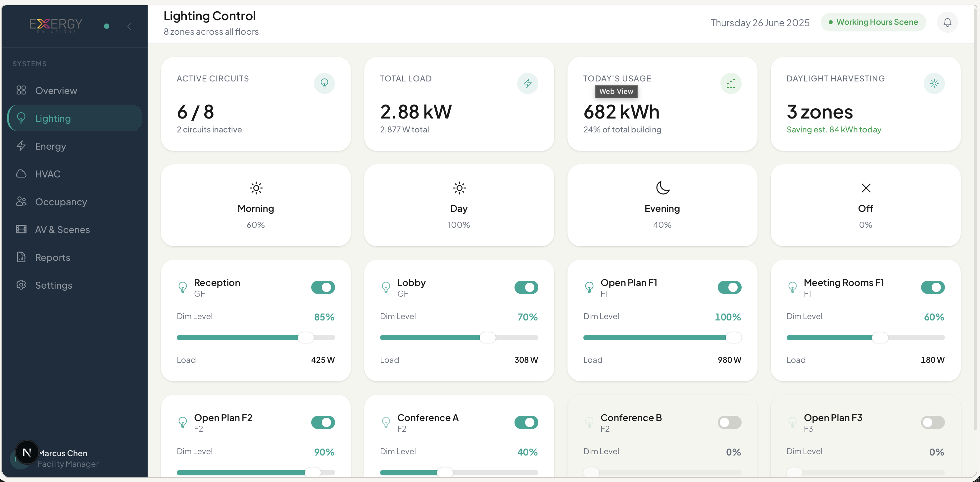Switch to the Occupancy page
The image size is (980, 482).
[74, 202]
